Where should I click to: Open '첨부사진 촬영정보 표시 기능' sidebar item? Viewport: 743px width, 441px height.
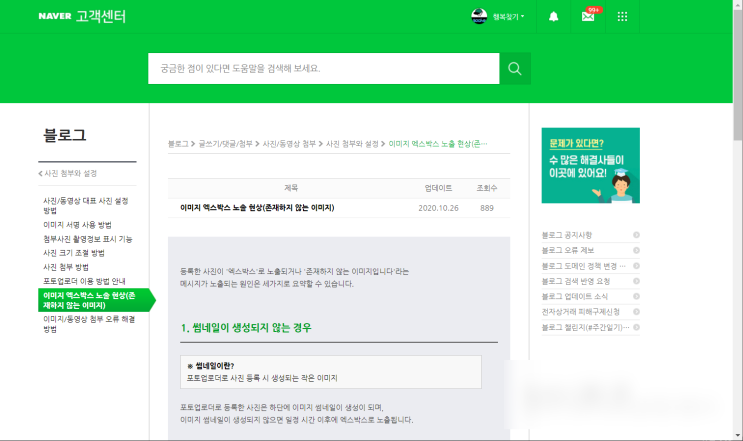coord(88,239)
